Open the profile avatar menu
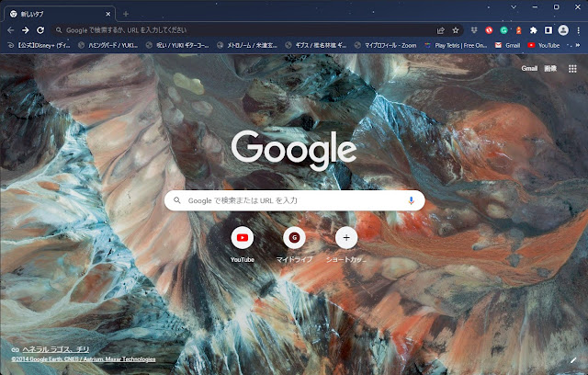The width and height of the screenshot is (588, 375). click(x=563, y=30)
